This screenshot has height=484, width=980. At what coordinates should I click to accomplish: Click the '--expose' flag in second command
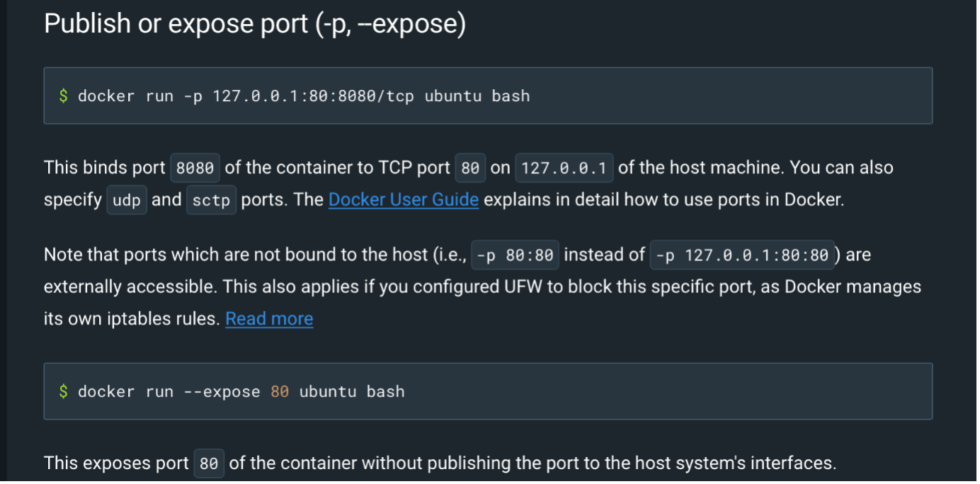click(x=222, y=391)
